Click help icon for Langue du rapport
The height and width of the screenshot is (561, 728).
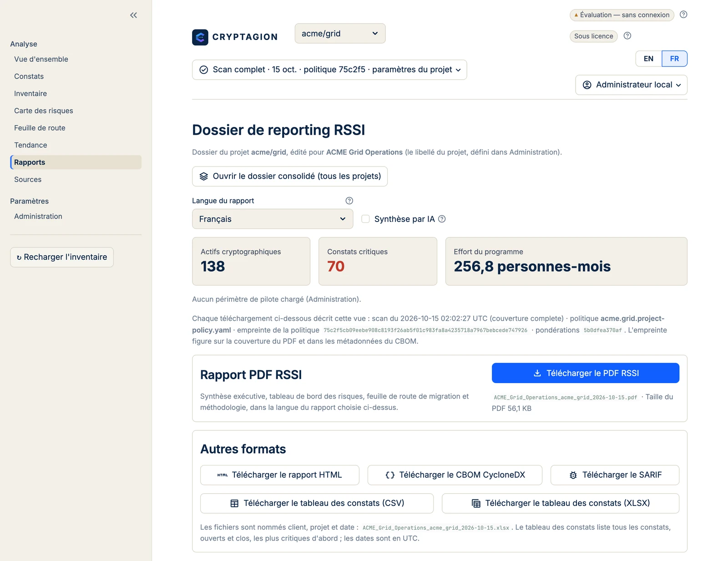(x=349, y=201)
